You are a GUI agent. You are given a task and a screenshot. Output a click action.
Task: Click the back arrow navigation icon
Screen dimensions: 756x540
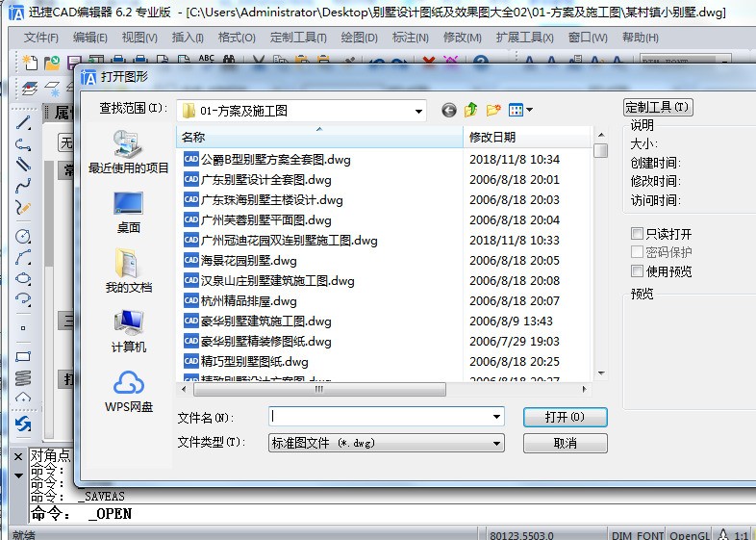[x=449, y=111]
